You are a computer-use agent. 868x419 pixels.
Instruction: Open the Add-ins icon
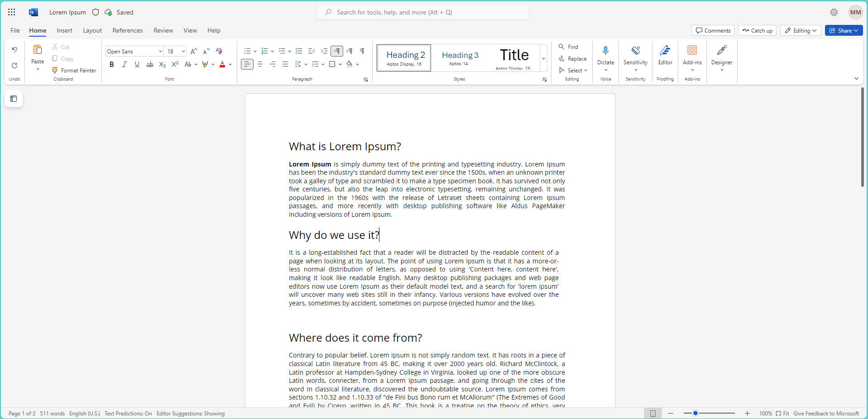pos(692,50)
